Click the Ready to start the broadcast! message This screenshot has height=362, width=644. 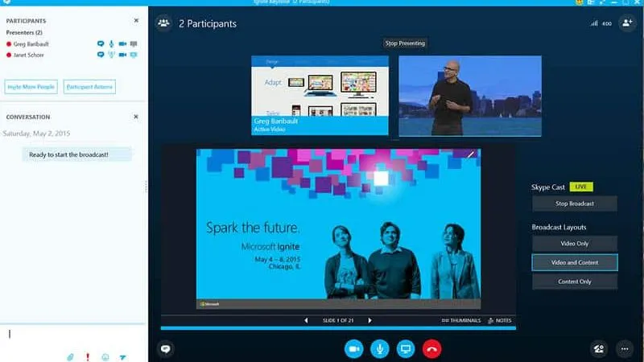76,154
